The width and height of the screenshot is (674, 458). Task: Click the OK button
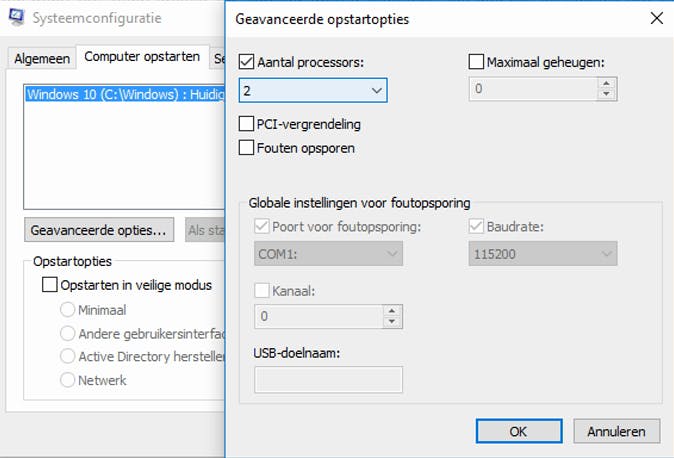518,432
